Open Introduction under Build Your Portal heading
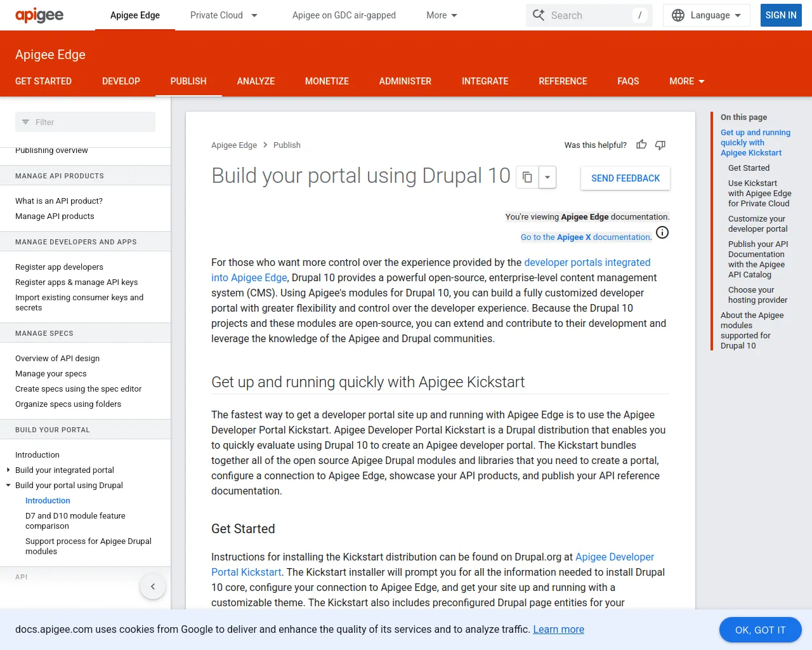The width and height of the screenshot is (812, 650). (x=37, y=454)
